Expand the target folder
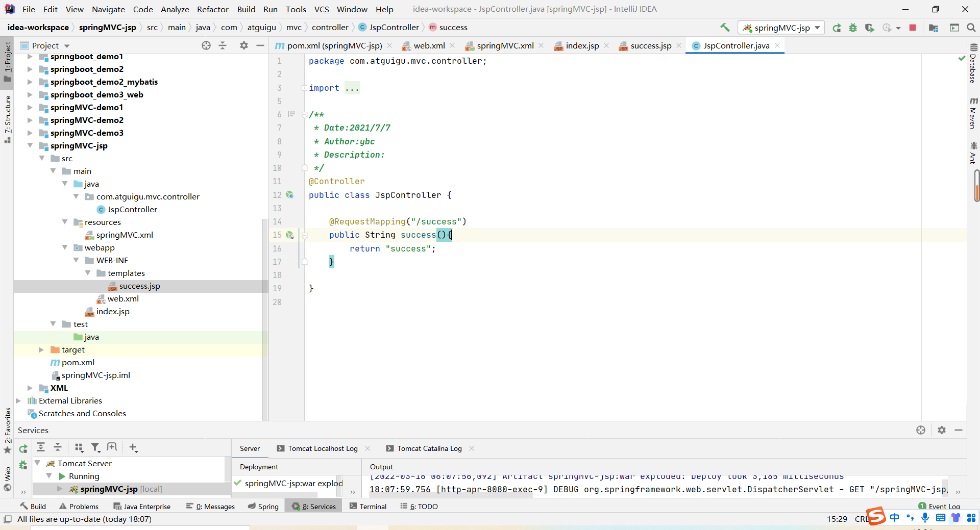This screenshot has height=530, width=980. click(x=41, y=349)
